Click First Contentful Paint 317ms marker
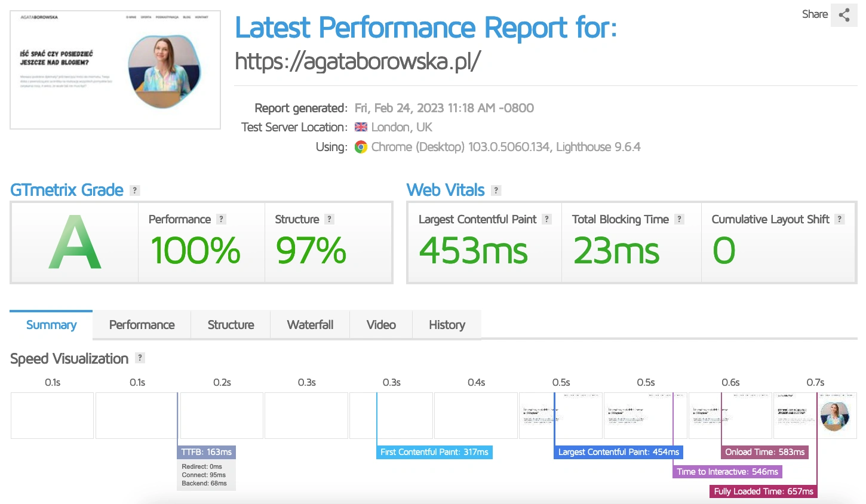 click(434, 452)
